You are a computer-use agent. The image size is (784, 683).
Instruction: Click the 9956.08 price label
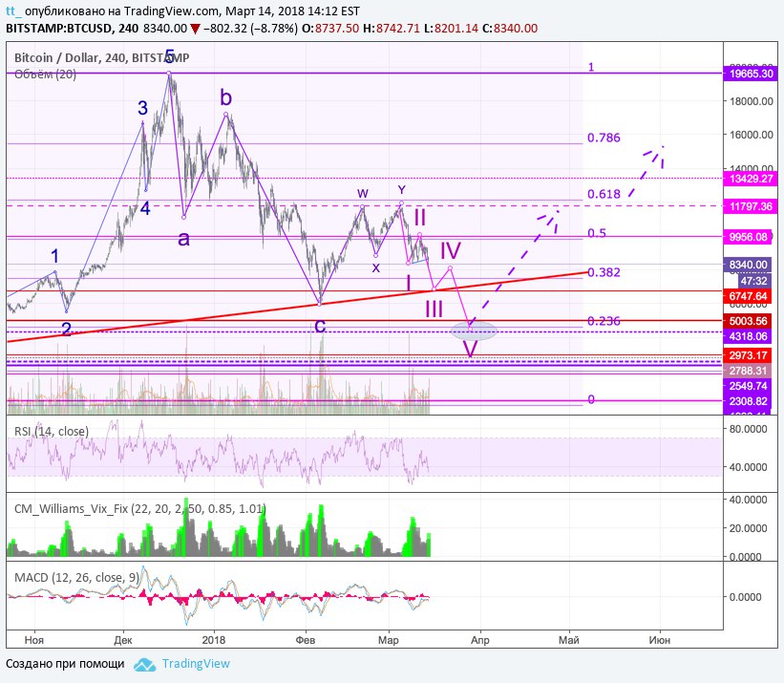coord(748,237)
